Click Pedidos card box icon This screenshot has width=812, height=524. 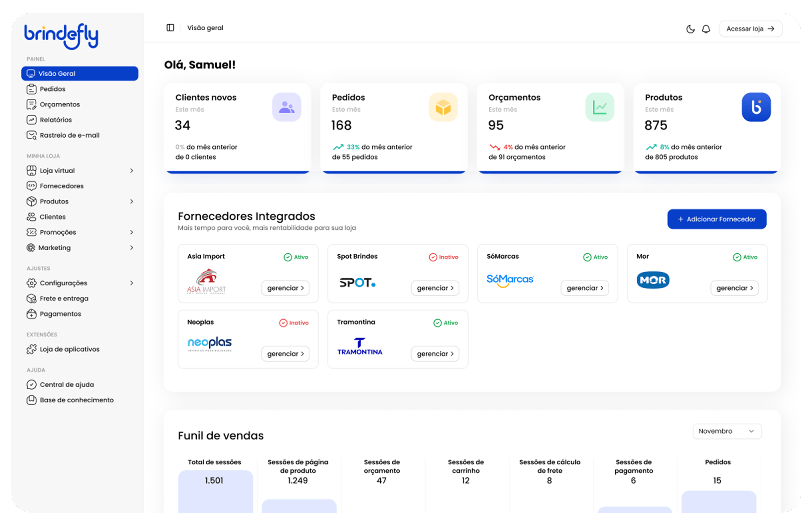(x=443, y=107)
